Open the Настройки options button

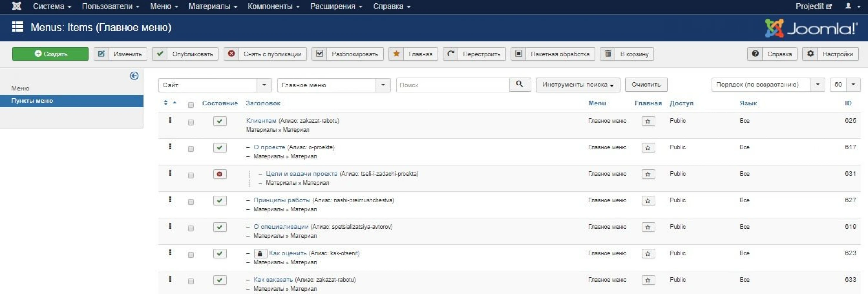click(x=830, y=54)
